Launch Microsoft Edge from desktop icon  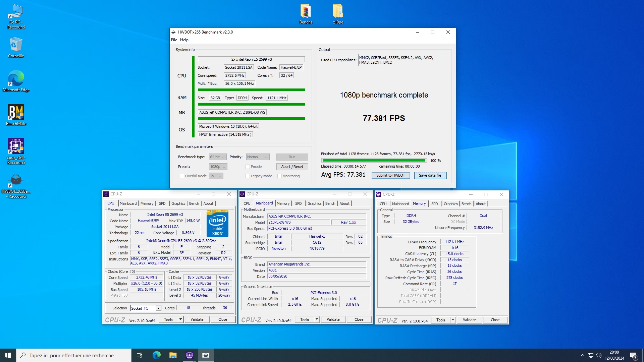click(x=16, y=81)
